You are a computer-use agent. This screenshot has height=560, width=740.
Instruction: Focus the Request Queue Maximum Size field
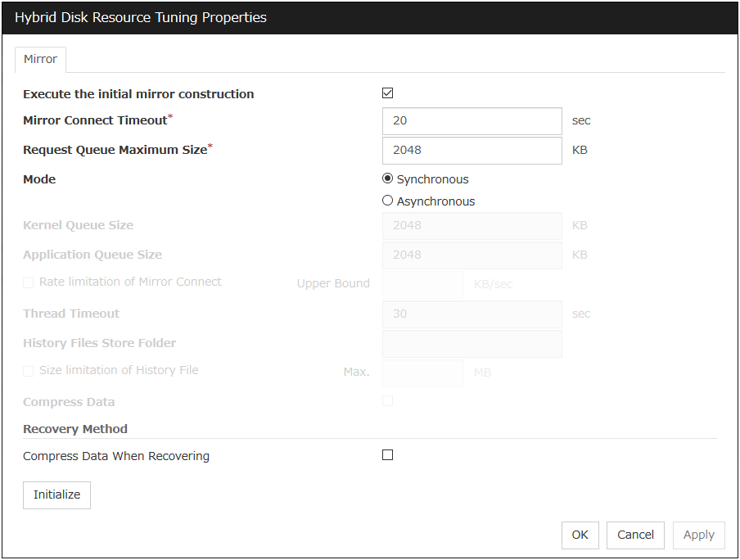472,150
